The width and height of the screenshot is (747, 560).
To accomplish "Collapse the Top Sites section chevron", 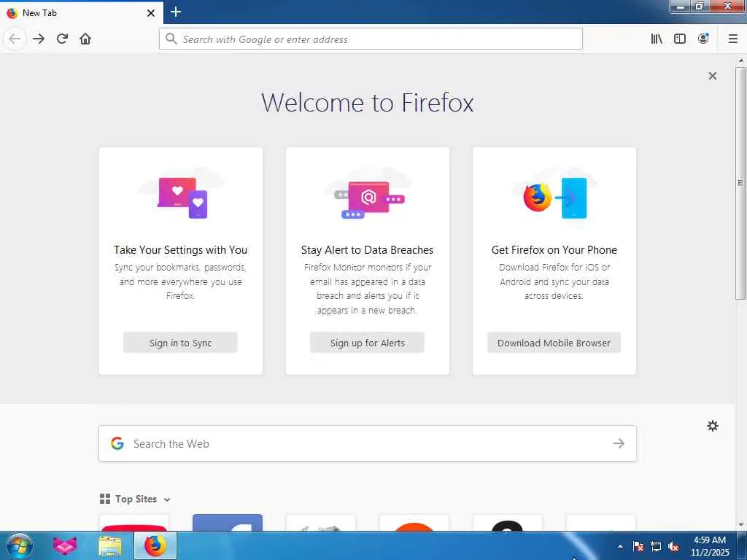I will 167,499.
